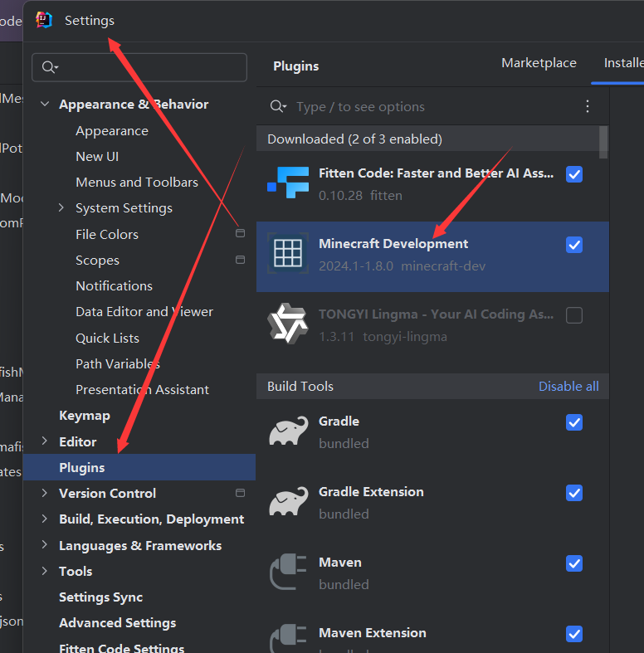Click the Gradle elephant icon
The image size is (644, 653).
point(288,431)
